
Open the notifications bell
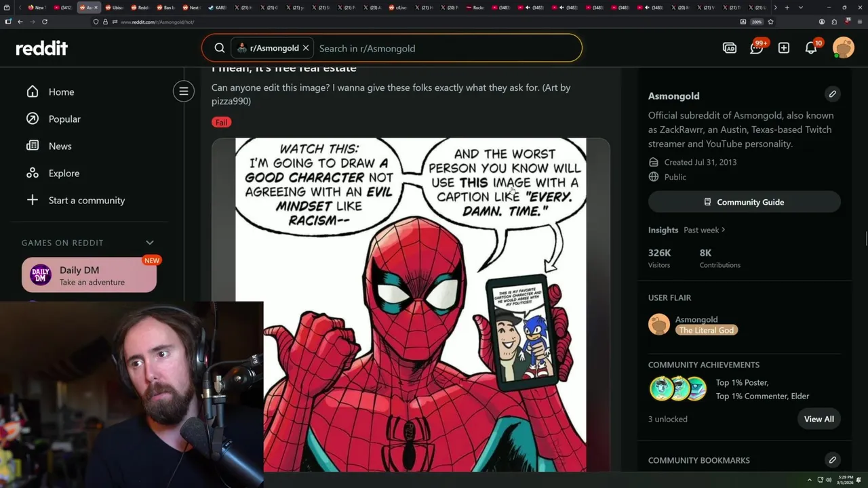tap(811, 48)
